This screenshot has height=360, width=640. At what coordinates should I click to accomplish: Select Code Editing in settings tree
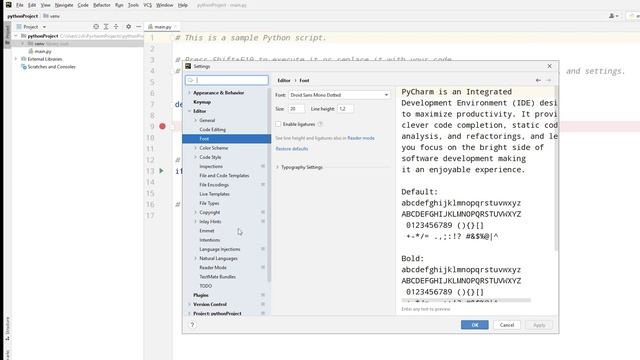[213, 129]
